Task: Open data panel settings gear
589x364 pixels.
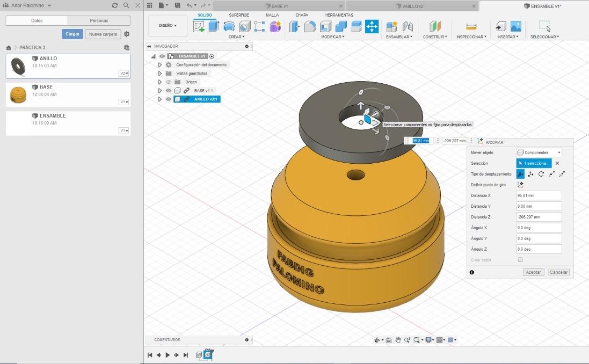Action: click(x=127, y=34)
